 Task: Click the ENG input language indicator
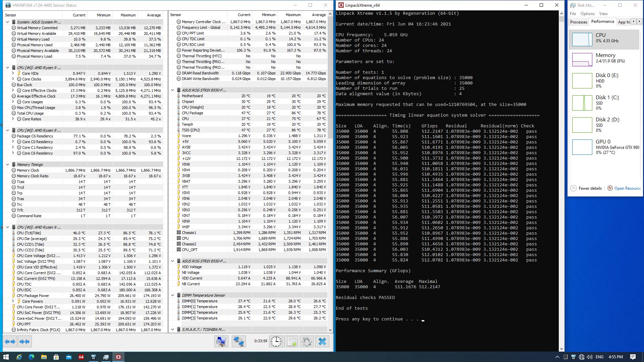pyautogui.click(x=599, y=357)
